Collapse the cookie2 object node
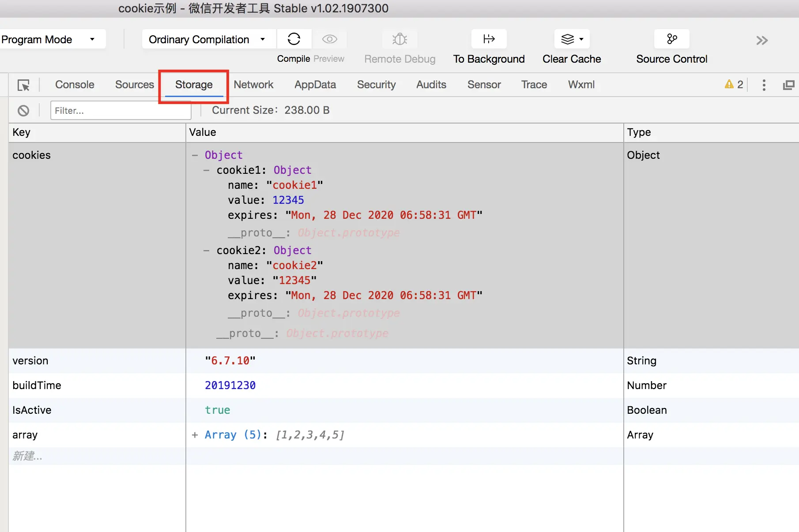The width and height of the screenshot is (799, 532). 206,251
